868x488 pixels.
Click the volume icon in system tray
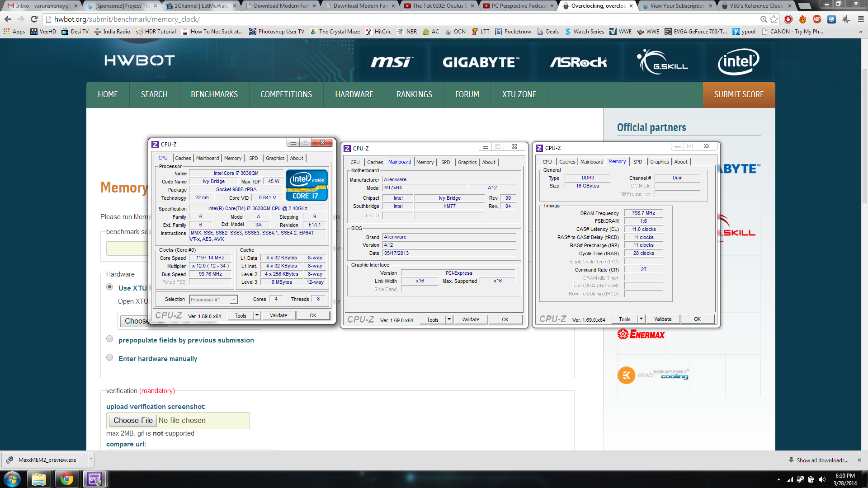tap(822, 479)
